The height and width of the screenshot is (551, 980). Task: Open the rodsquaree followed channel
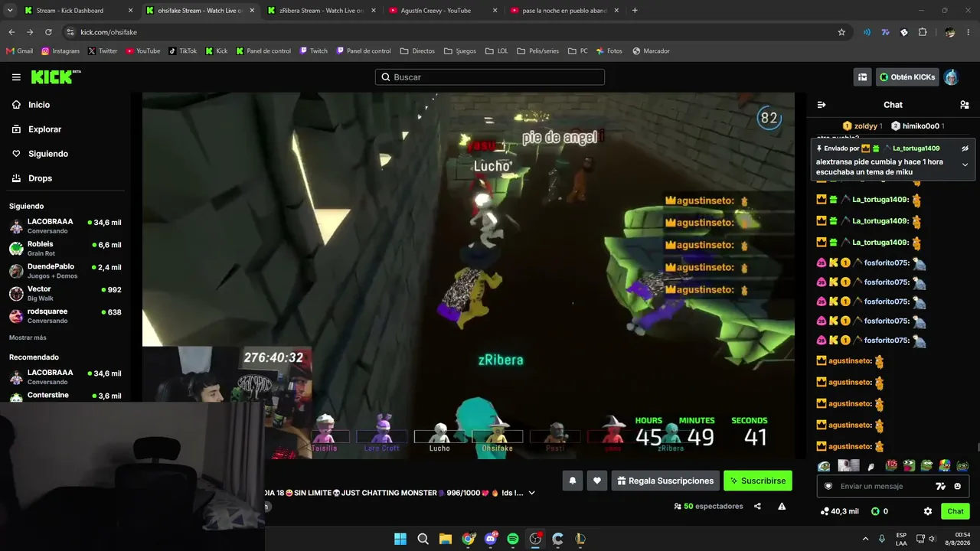click(65, 315)
